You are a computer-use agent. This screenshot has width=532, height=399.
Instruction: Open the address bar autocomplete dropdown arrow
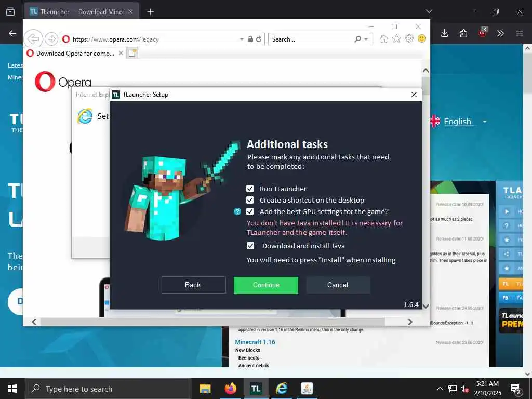(242, 39)
